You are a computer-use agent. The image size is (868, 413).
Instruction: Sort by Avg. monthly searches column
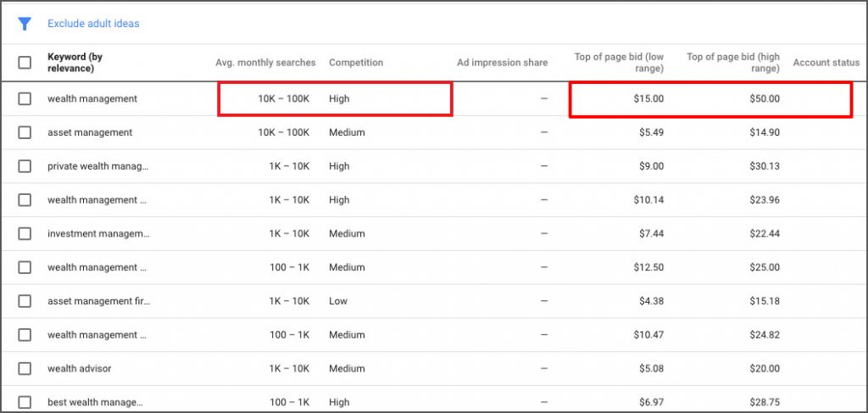tap(265, 63)
